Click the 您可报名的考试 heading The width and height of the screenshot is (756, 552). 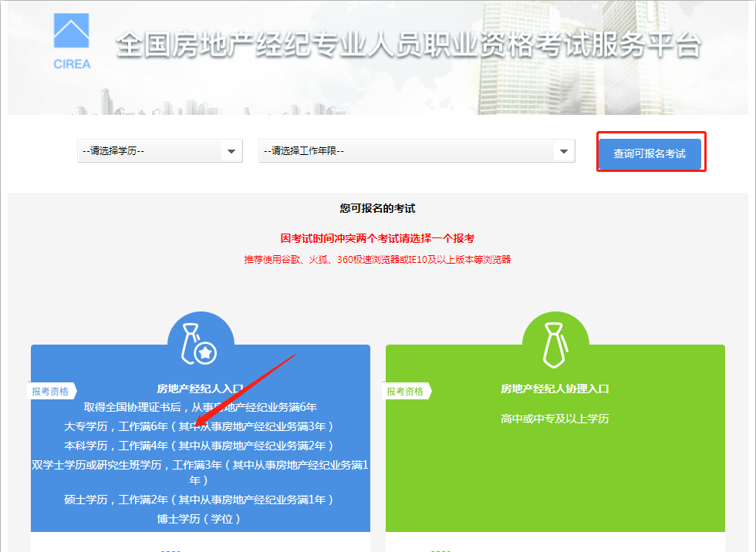pos(377,208)
